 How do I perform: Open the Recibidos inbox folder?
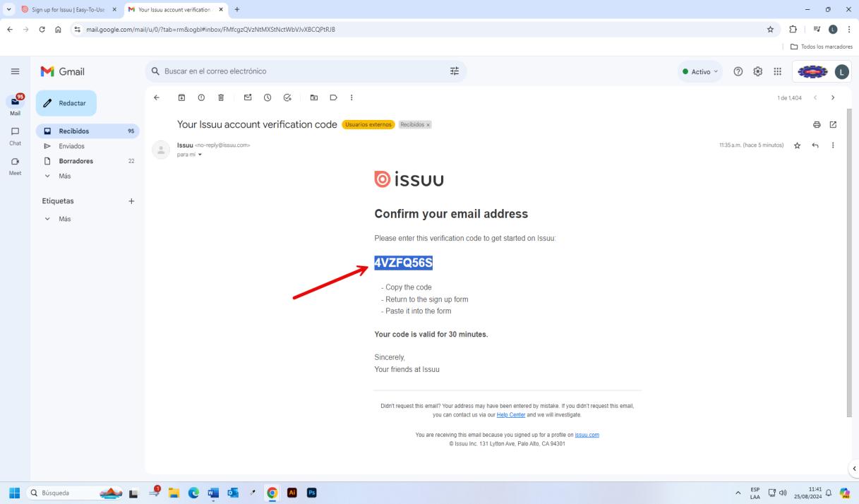88,131
